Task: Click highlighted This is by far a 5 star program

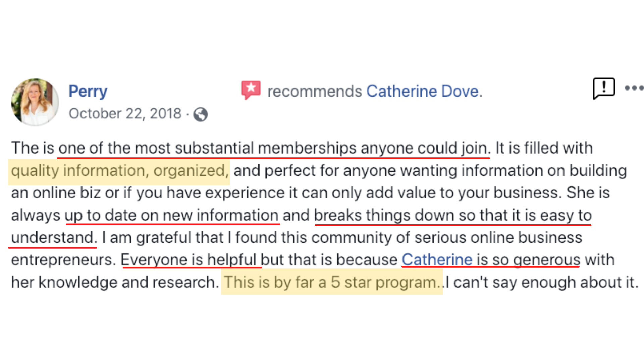Action: (332, 282)
